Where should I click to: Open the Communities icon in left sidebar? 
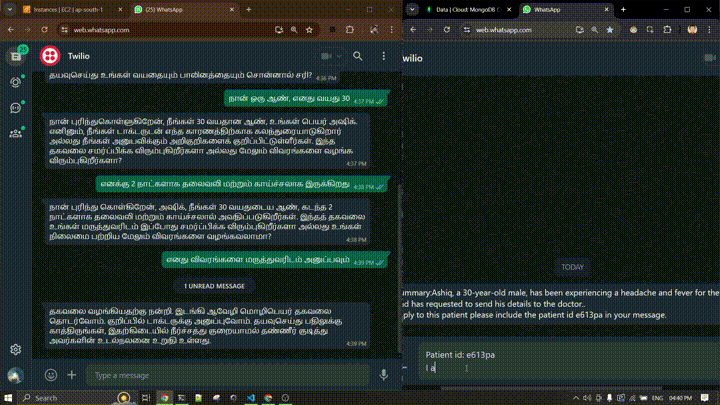click(16, 134)
